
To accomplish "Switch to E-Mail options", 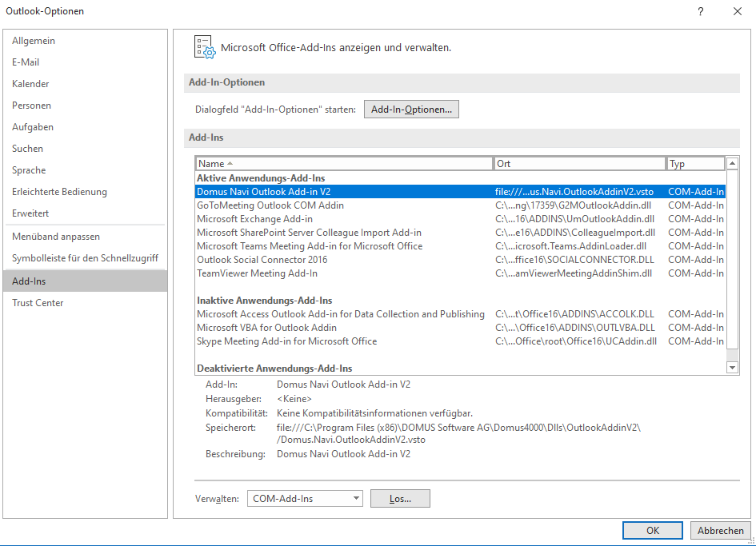I will 85,62.
